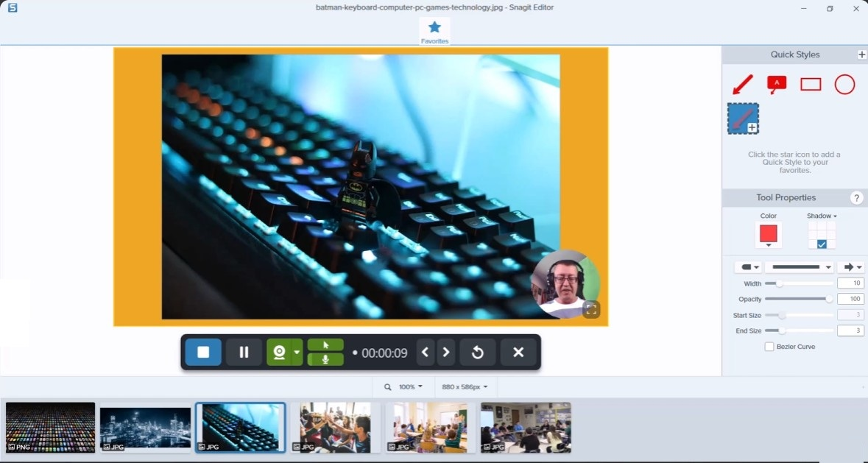868x463 pixels.
Task: Open Tool Properties help question mark
Action: point(856,197)
